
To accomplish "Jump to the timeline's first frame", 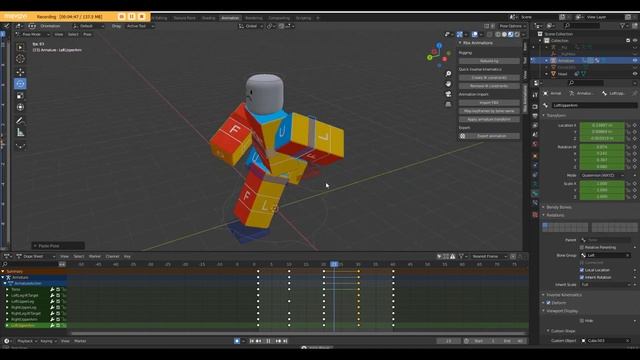I will pos(252,341).
